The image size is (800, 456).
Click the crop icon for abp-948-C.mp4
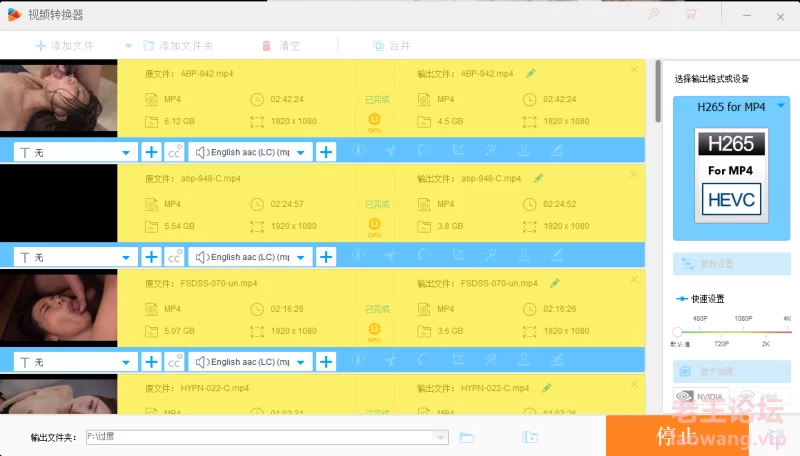[458, 255]
